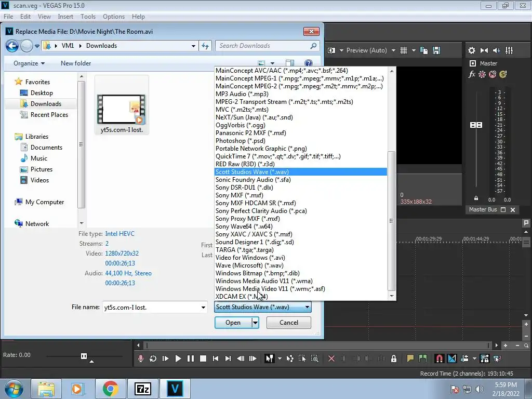
Task: Open the Preview (Auto) quality dropdown
Action: [371, 50]
